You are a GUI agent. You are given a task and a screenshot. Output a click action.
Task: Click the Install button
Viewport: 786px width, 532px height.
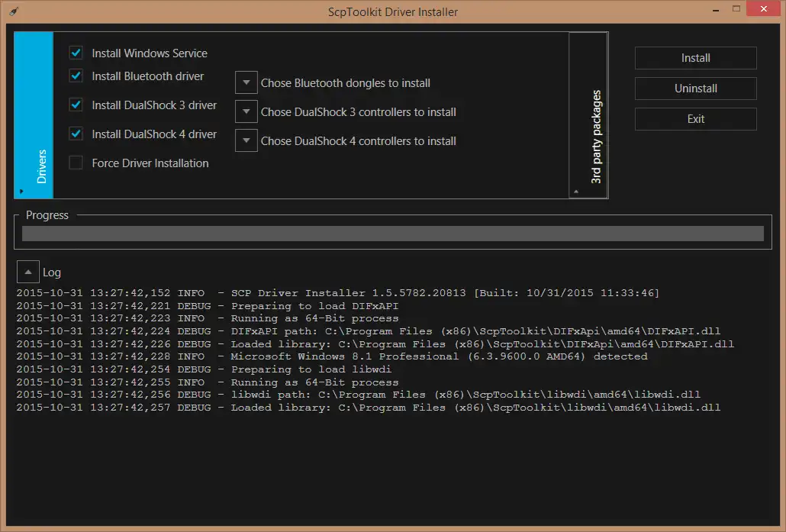695,58
